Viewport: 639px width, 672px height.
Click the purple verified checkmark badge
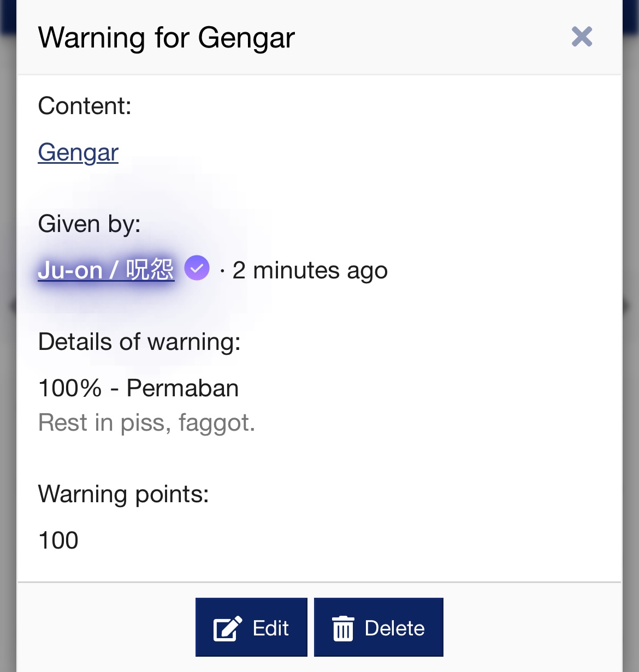197,268
